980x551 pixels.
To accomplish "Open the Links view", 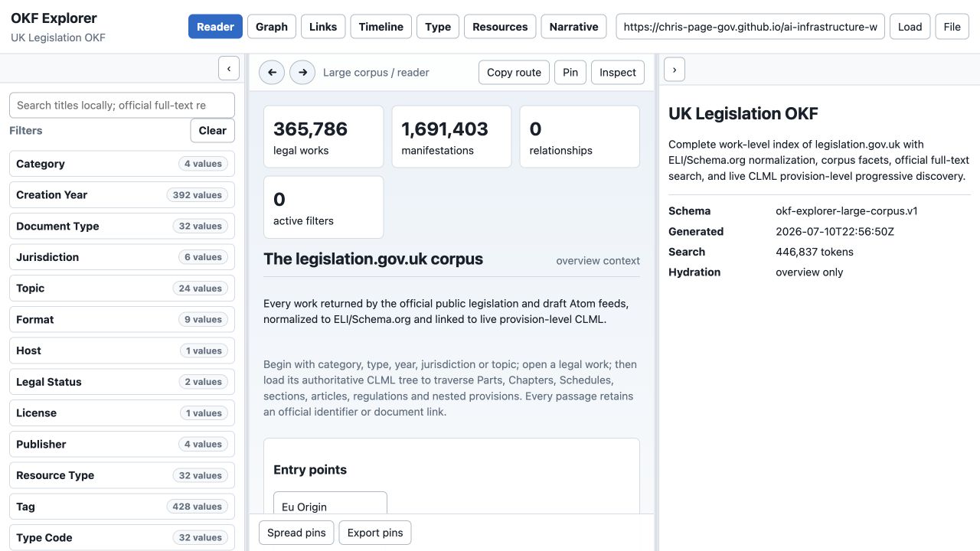I will (x=323, y=27).
